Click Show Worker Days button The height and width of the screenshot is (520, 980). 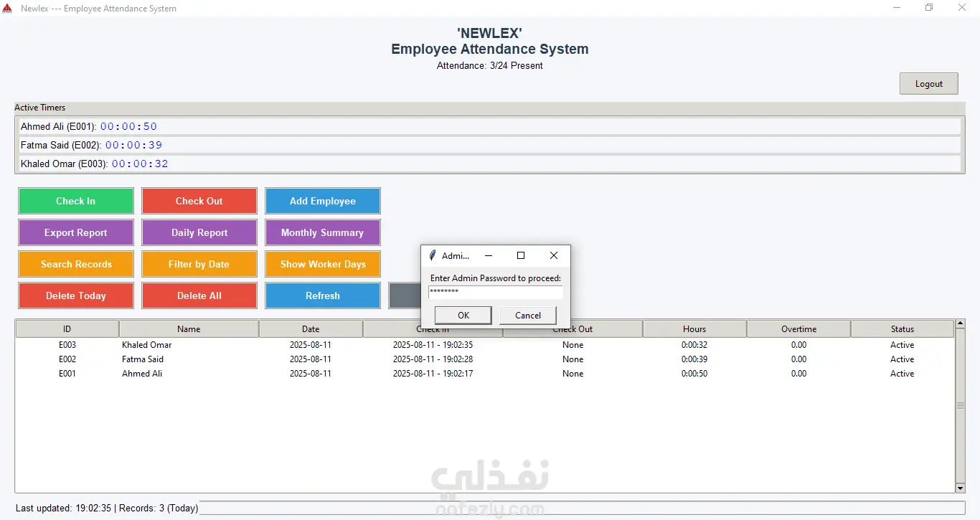pyautogui.click(x=323, y=264)
